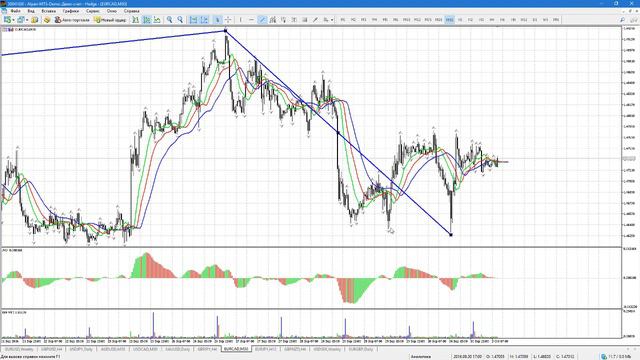The height and width of the screenshot is (360, 640).
Task: Switch to the USDCAD M30 chart tab
Action: pos(145,349)
